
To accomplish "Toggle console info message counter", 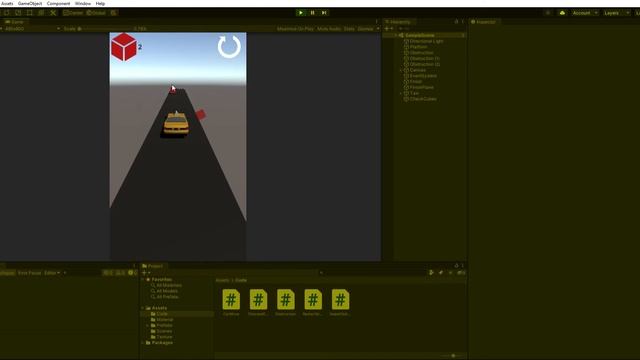I will pyautogui.click(x=107, y=273).
